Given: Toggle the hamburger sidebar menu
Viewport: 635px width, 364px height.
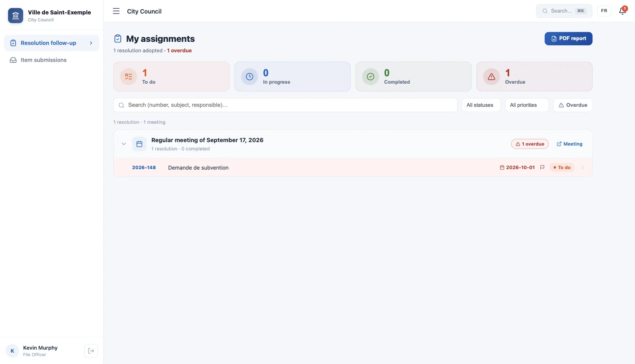Looking at the screenshot, I should [116, 11].
